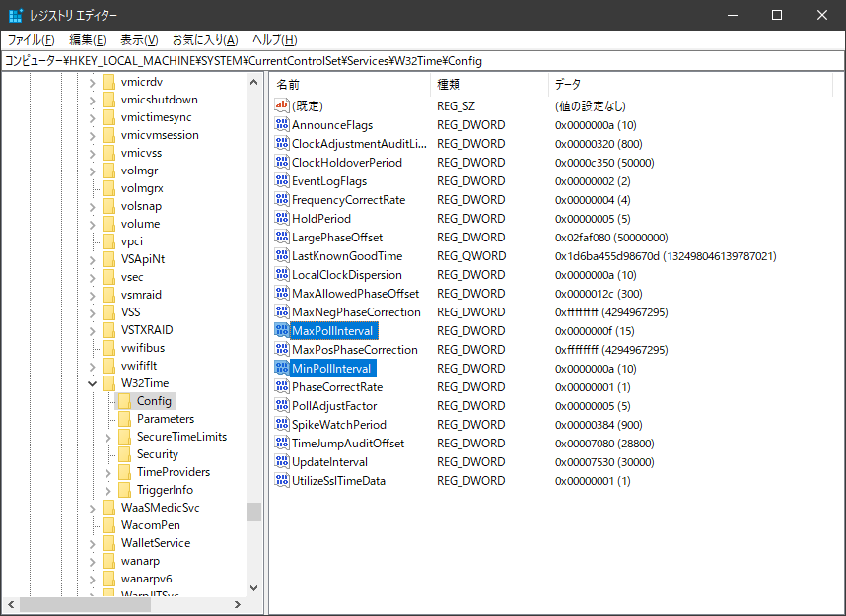Viewport: 846px width, 616px height.
Task: Expand the vmicrdv key
Action: click(x=93, y=82)
